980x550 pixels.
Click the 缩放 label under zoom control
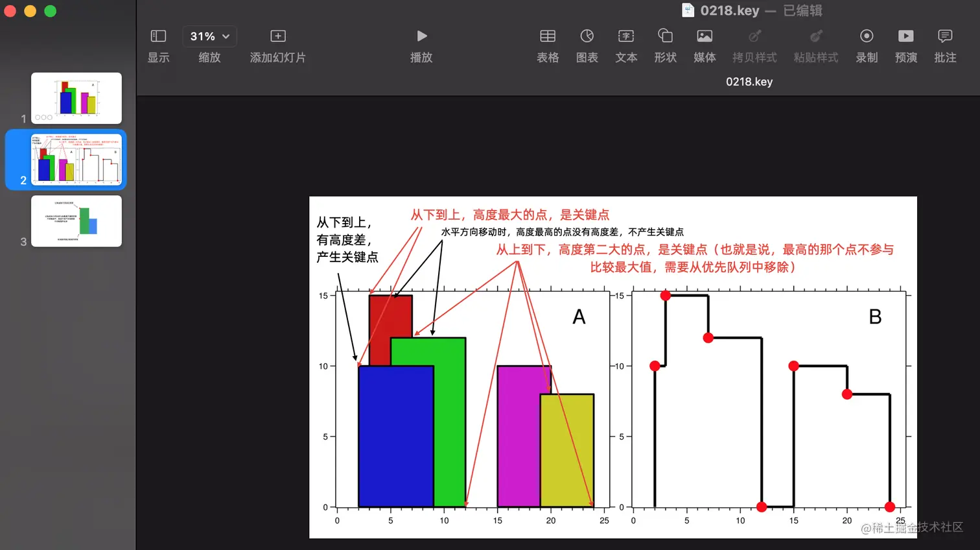coord(209,58)
